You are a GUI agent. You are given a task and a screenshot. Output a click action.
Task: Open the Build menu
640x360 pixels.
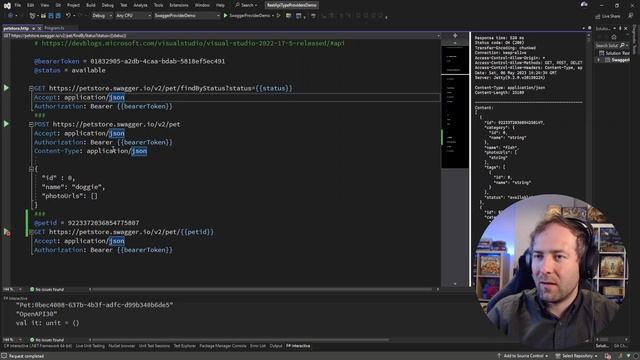tap(91, 5)
